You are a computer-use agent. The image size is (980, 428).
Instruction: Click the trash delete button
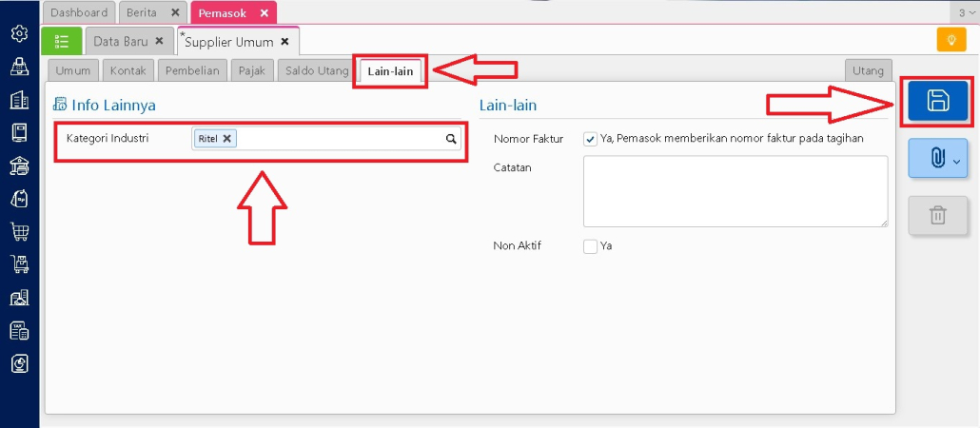(937, 215)
